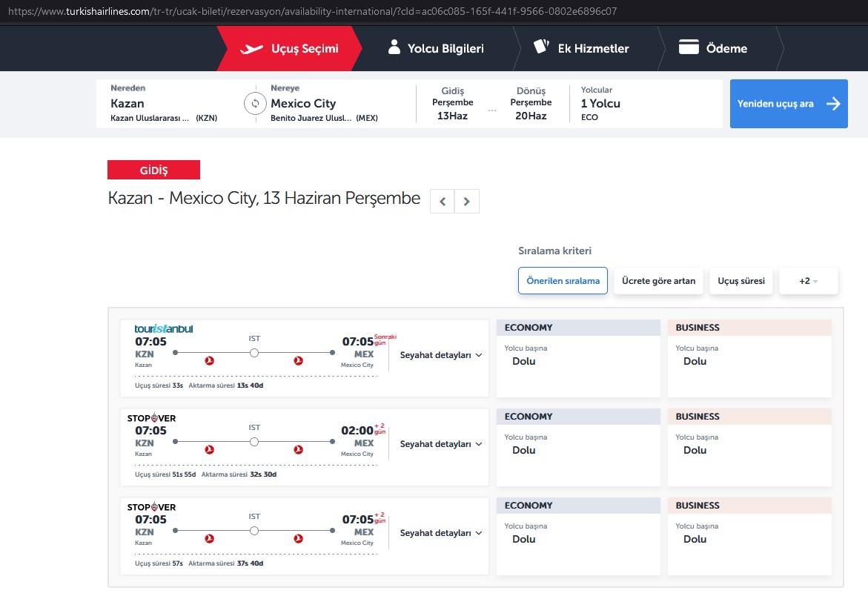Go to the next departure day

point(467,202)
